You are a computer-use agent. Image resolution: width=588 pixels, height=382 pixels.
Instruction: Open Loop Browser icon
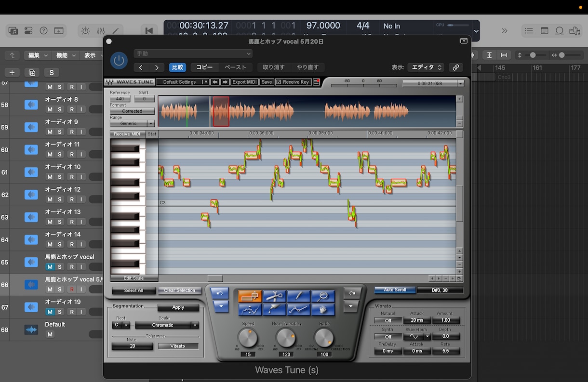tap(560, 30)
